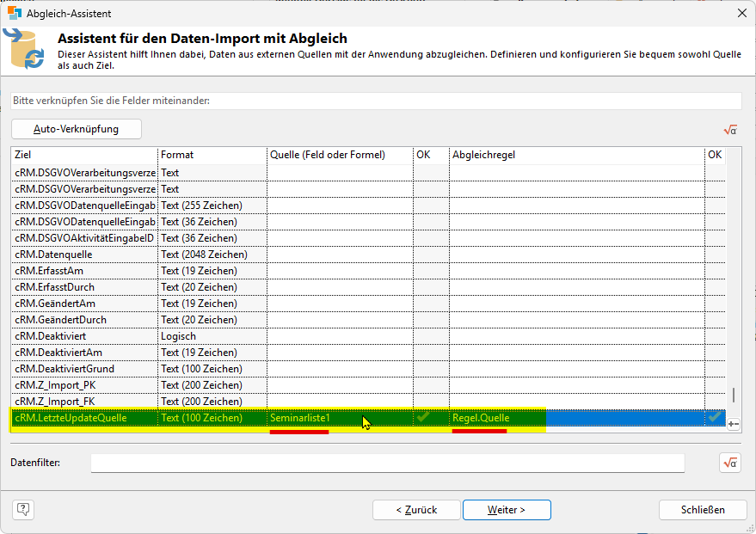Open formula editor beside Datenfilter field
The image size is (756, 534).
click(730, 463)
